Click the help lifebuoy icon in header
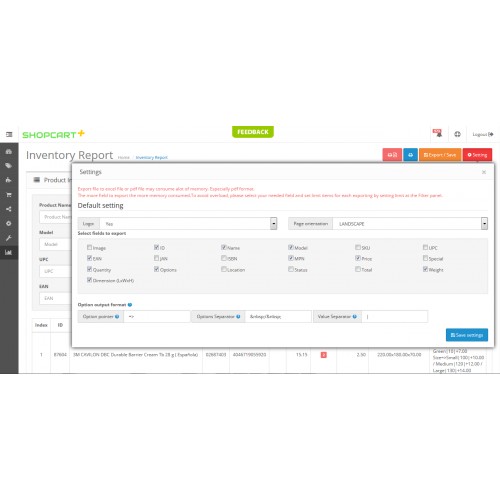The height and width of the screenshot is (500, 500). click(457, 134)
